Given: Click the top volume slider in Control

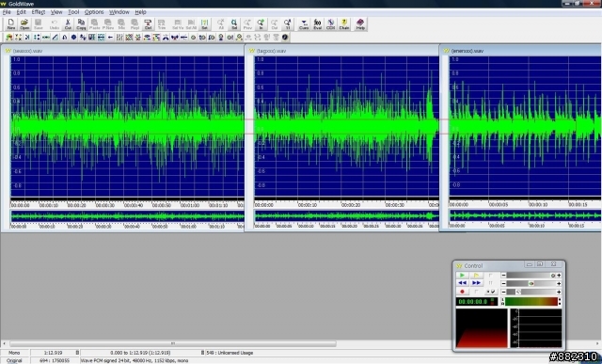Looking at the screenshot, I should 531,276.
